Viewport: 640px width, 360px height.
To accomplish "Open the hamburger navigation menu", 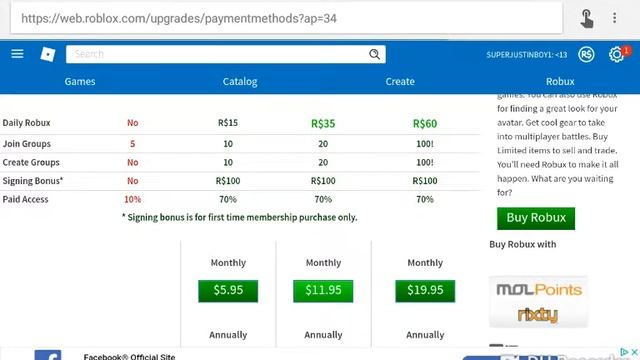I will click(17, 54).
